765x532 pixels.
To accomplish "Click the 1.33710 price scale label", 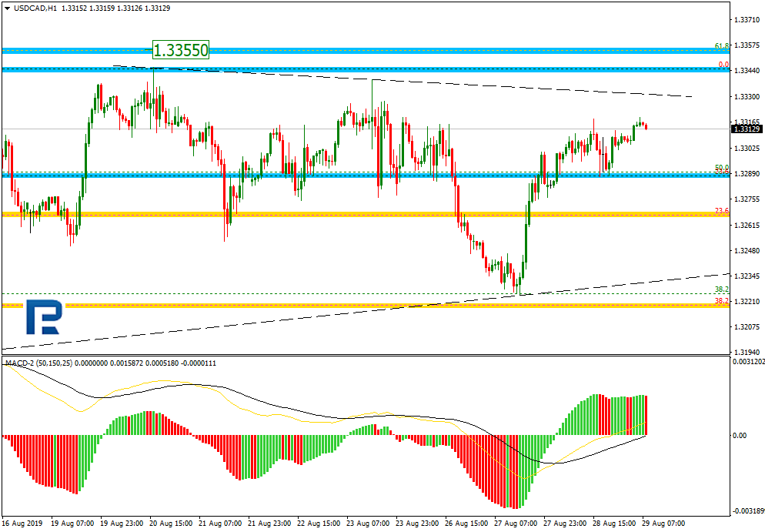I will click(x=747, y=20).
